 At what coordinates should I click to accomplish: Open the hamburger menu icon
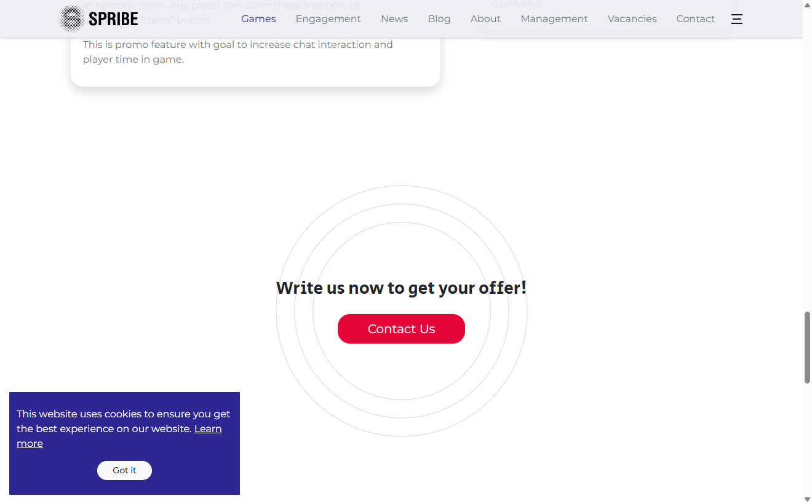coord(737,19)
